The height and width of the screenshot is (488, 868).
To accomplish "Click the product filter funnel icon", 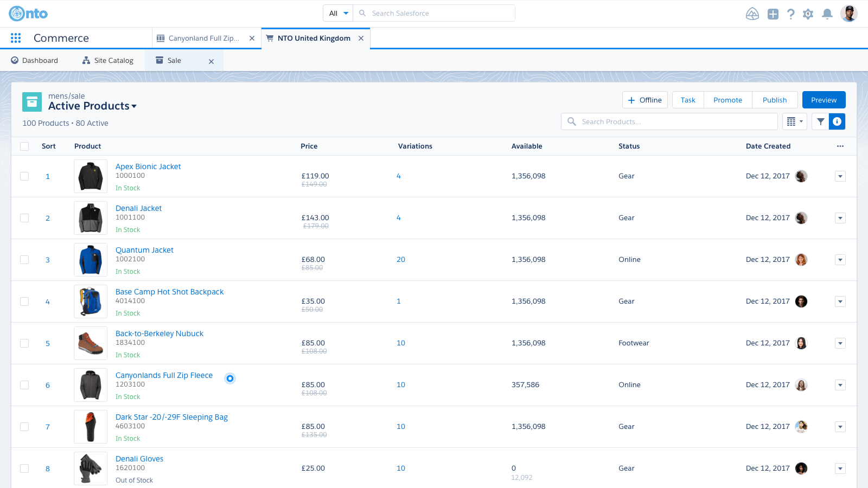I will 820,121.
